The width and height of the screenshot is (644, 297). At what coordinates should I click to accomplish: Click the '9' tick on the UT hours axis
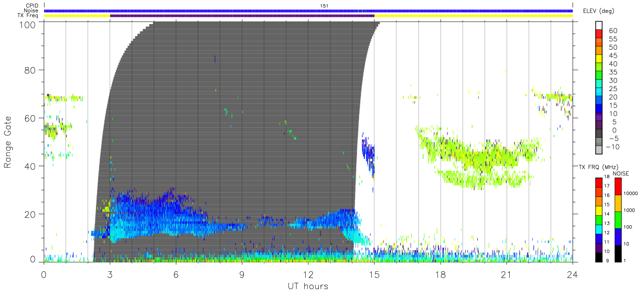tap(242, 273)
